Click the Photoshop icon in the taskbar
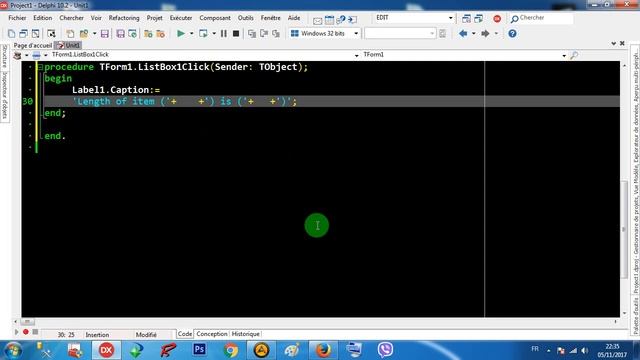The width and height of the screenshot is (640, 360). 199,350
